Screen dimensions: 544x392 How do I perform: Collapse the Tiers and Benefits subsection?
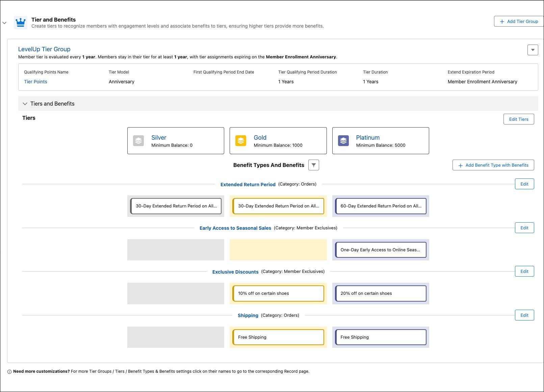(x=25, y=104)
